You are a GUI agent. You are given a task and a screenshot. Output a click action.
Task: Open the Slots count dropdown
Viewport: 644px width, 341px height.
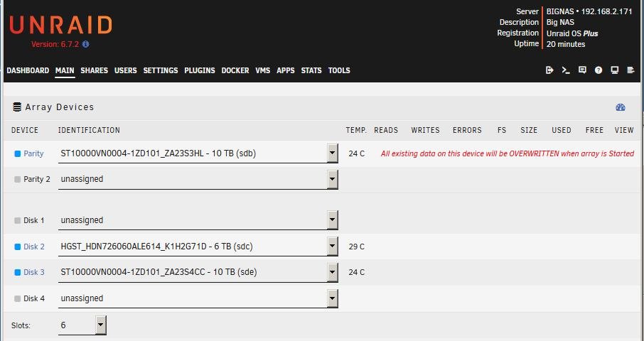coord(82,325)
